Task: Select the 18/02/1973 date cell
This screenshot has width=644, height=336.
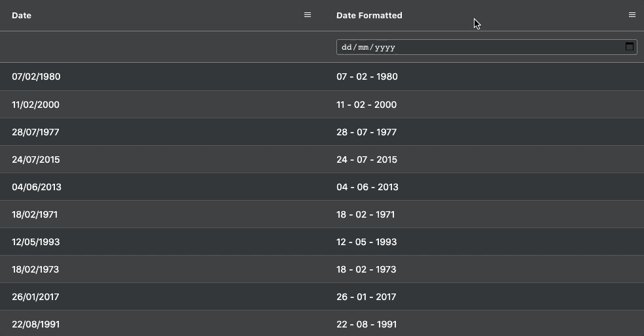Action: [x=162, y=269]
